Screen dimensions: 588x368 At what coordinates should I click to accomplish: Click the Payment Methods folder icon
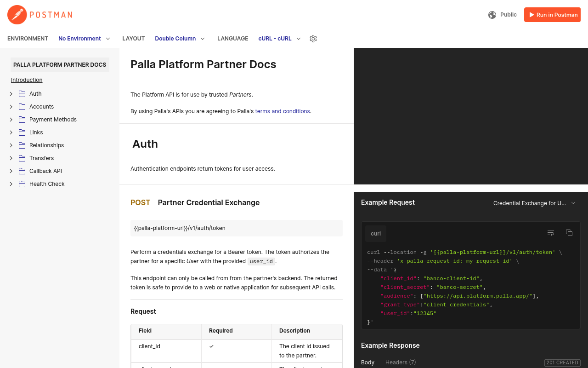pyautogui.click(x=22, y=120)
